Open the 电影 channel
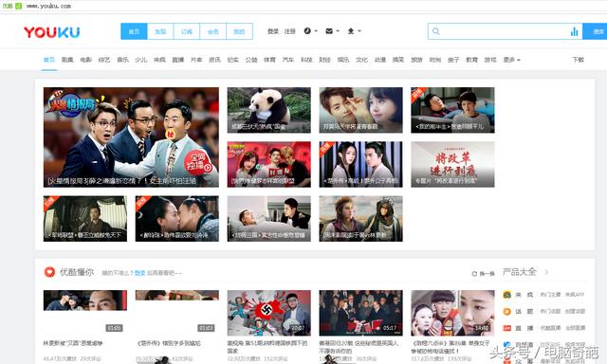 (86, 60)
